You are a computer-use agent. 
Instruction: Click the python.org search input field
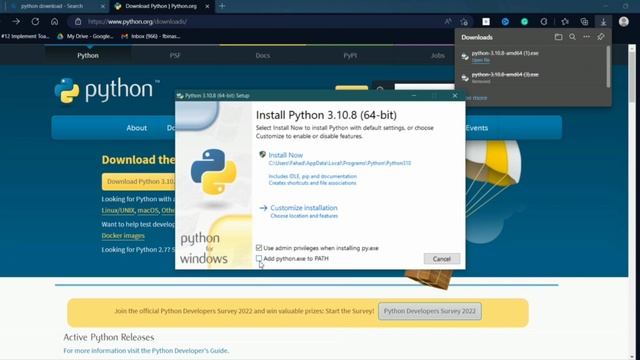[424, 87]
